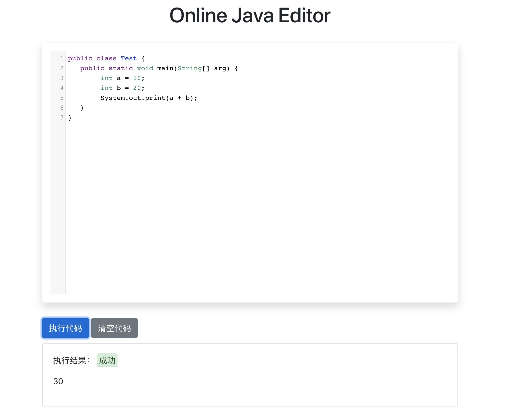Click line number 1 in gutter
Screen dimensions: 524x420
point(62,58)
